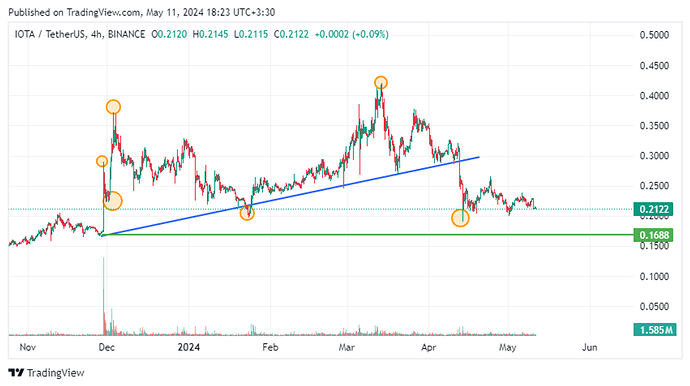Click the 0.4500 price axis label

654,66
